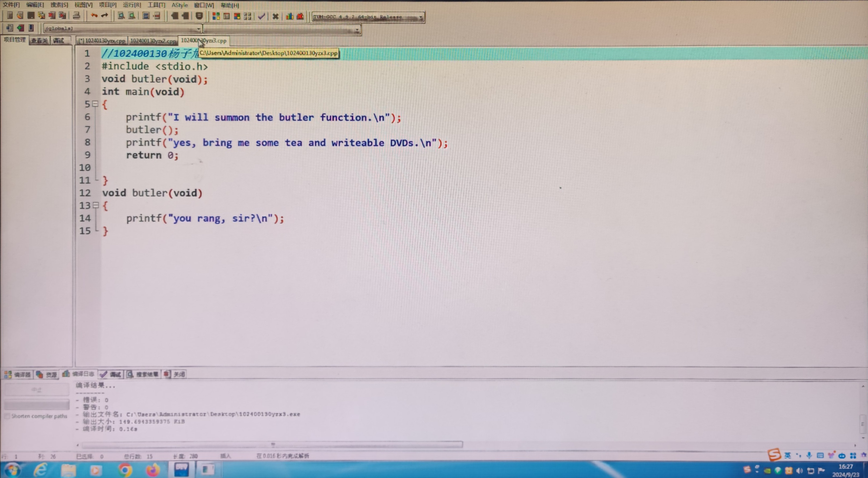This screenshot has width=868, height=478.
Task: Switch to the 102400130yzx2.cpp editor tab
Action: [x=153, y=41]
